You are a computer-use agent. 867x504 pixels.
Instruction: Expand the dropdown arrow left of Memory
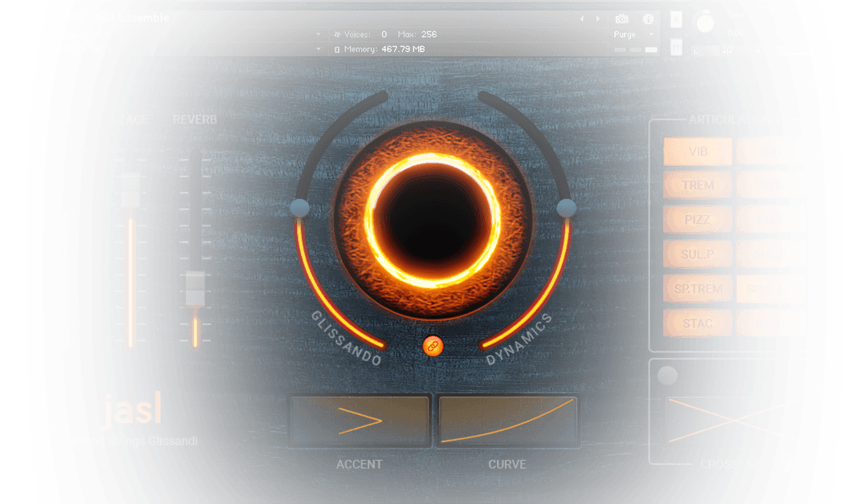tap(319, 50)
